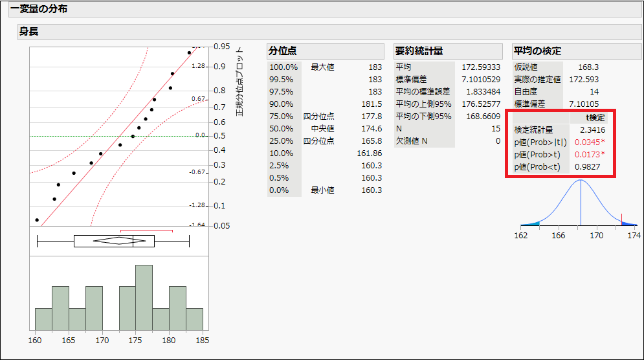Image resolution: width=644 pixels, height=360 pixels.
Task: Click the green dashed 0.5 reference line
Action: click(119, 136)
